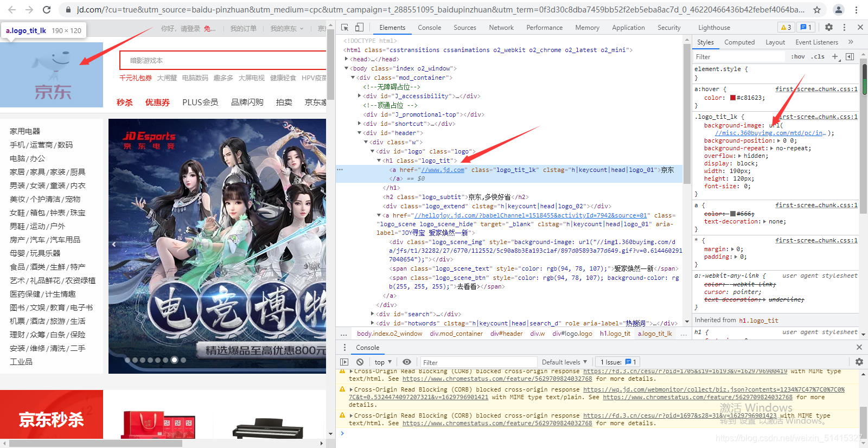This screenshot has height=448, width=868.
Task: Click the JD search box field
Action: click(222, 60)
